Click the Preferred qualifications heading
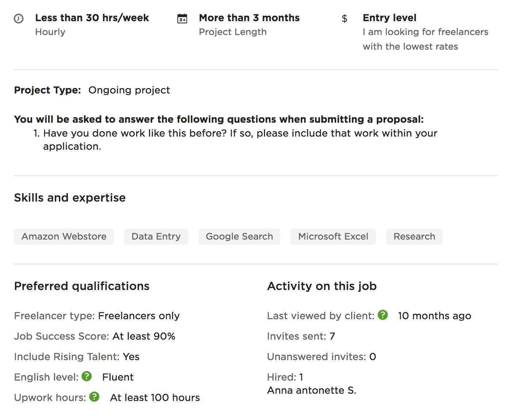The height and width of the screenshot is (420, 514). [x=82, y=286]
